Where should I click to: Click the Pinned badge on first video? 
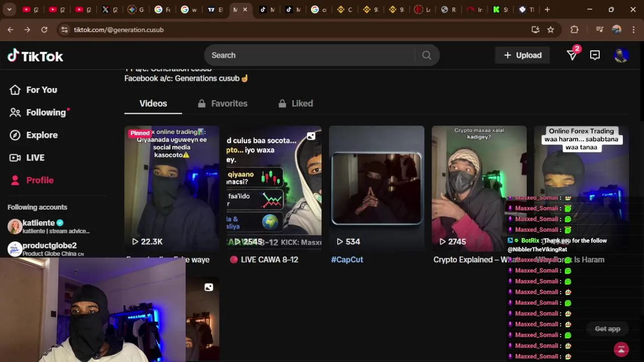(x=139, y=133)
